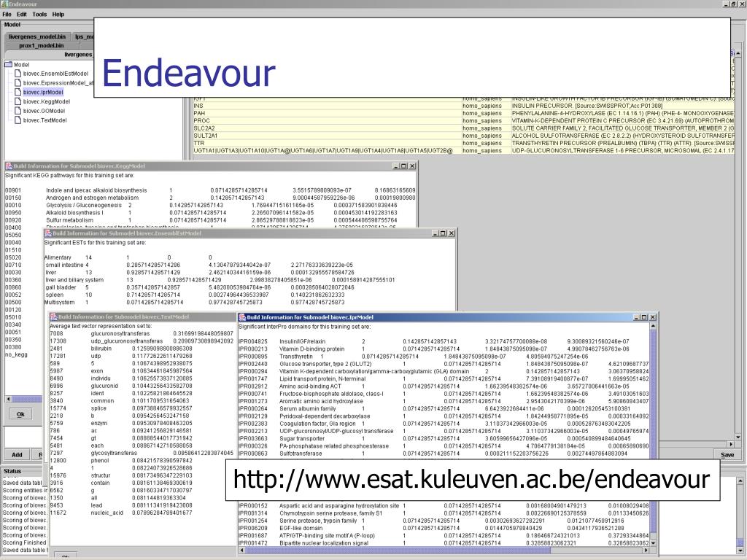Click the biovec.GOModel document icon
The image size is (747, 560).
18,111
